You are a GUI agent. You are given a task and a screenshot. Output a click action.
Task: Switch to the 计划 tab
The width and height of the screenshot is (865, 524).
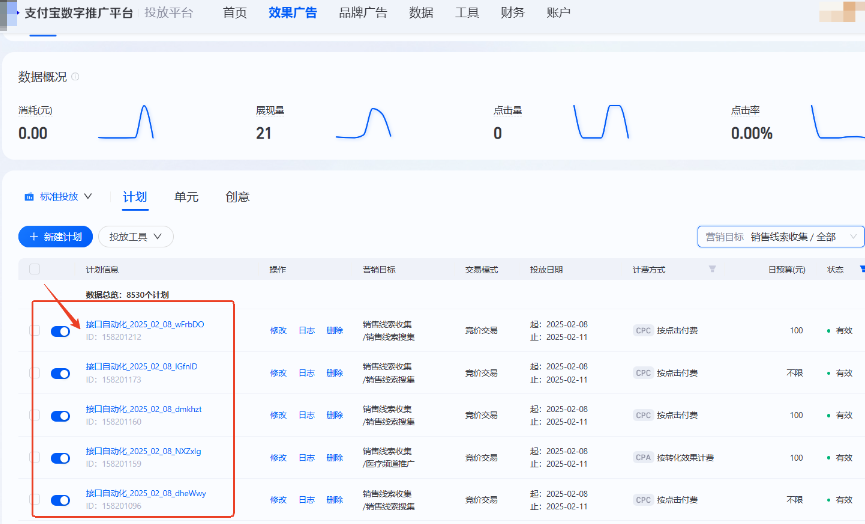tap(135, 197)
